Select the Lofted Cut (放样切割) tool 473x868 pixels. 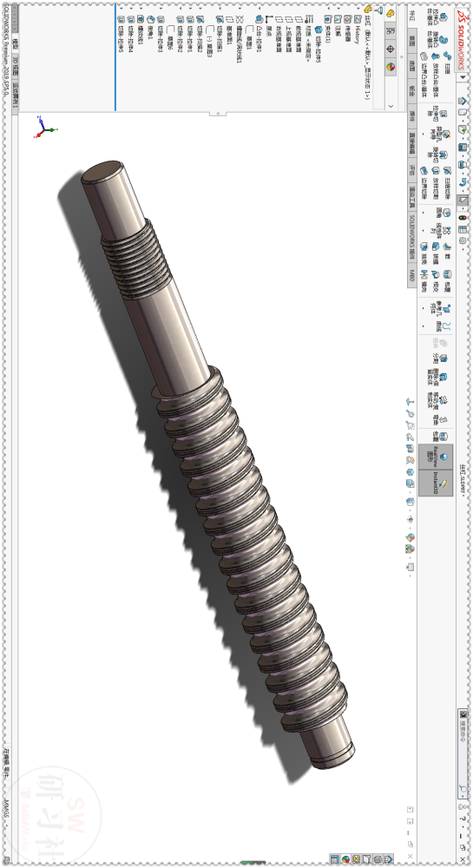436,170
